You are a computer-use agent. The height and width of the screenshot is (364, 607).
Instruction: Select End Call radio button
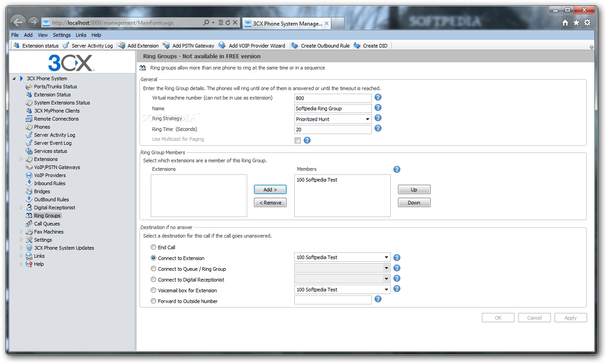point(153,247)
